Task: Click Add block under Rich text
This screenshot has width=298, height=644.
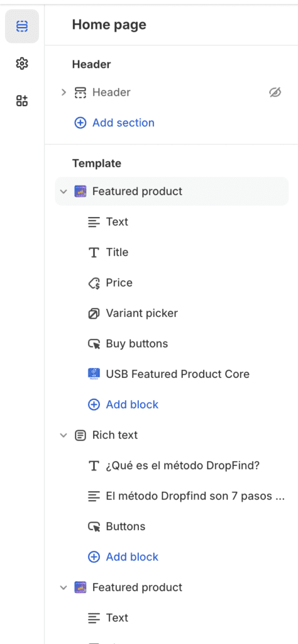Action: 123,557
